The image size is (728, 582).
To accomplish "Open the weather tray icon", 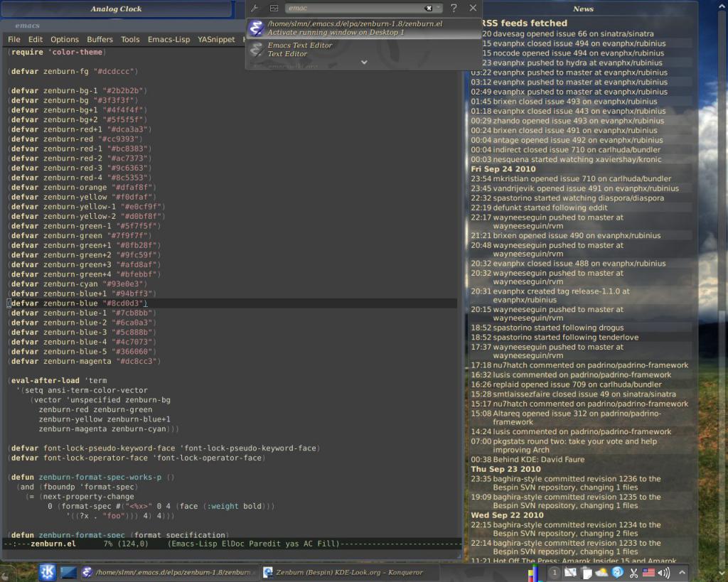I will click(602, 573).
